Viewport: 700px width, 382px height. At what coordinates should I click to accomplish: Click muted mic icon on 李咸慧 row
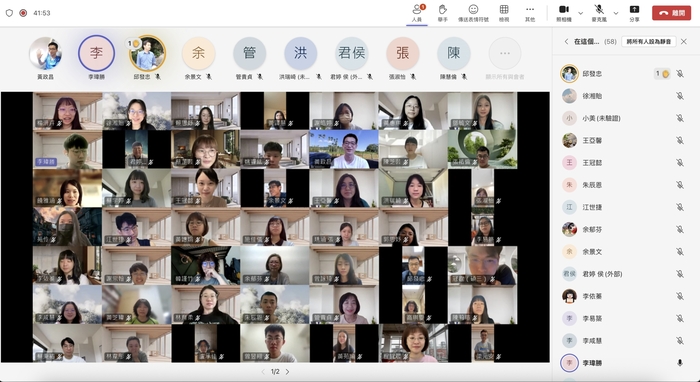(x=679, y=341)
